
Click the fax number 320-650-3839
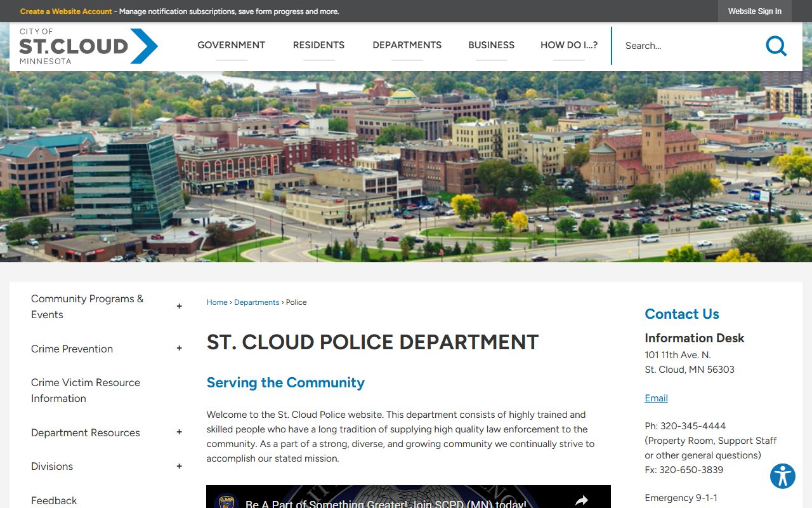691,470
